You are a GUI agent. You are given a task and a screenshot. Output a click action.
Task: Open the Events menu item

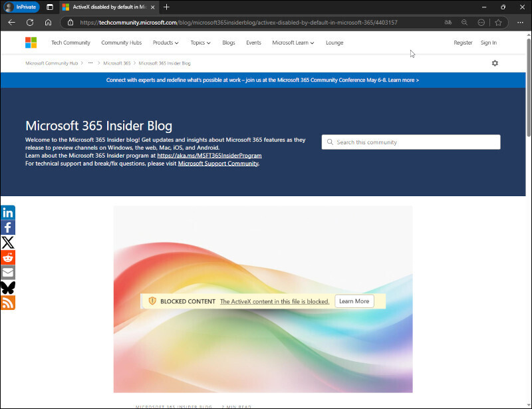click(x=254, y=43)
